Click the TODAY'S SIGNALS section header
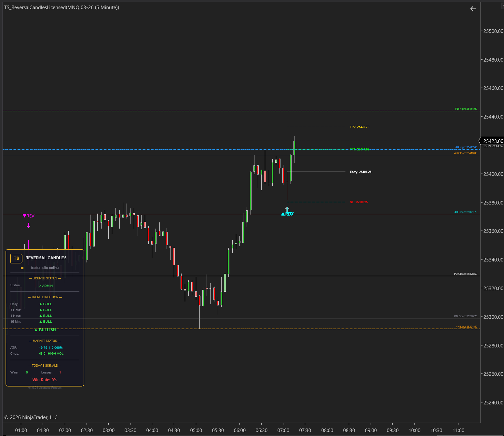 click(x=45, y=366)
